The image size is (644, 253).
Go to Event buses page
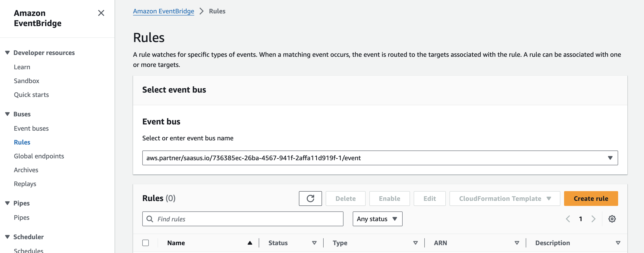coord(31,129)
